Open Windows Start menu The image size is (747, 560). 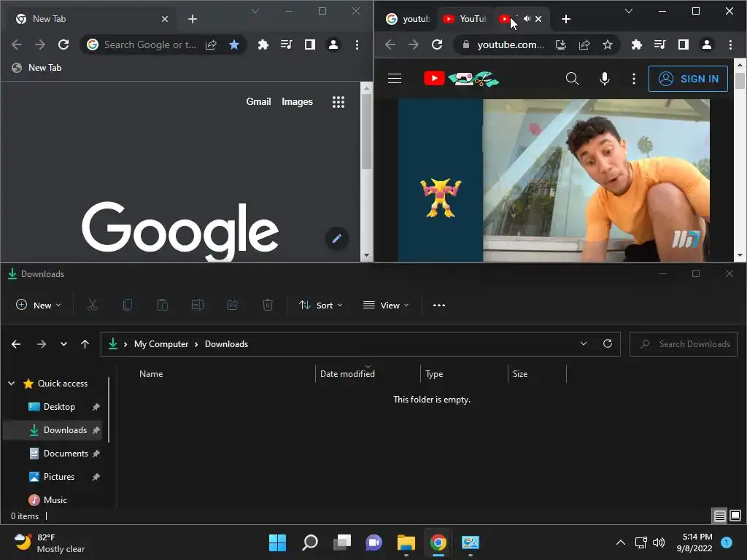[x=277, y=542]
